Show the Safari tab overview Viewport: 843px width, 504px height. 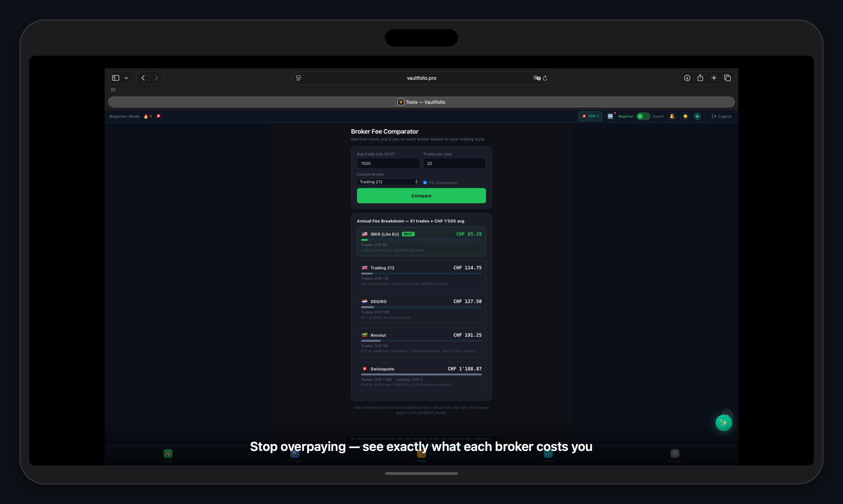coord(728,78)
